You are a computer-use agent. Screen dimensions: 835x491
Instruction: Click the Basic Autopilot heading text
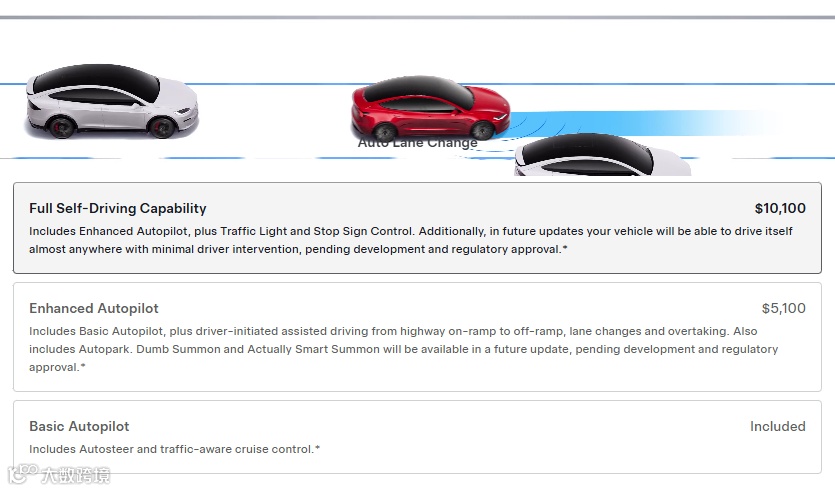[x=79, y=426]
